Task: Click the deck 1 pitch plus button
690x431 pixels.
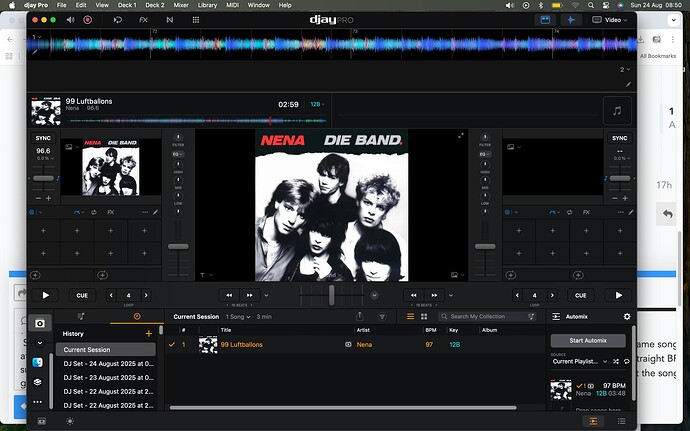Action: [x=48, y=199]
